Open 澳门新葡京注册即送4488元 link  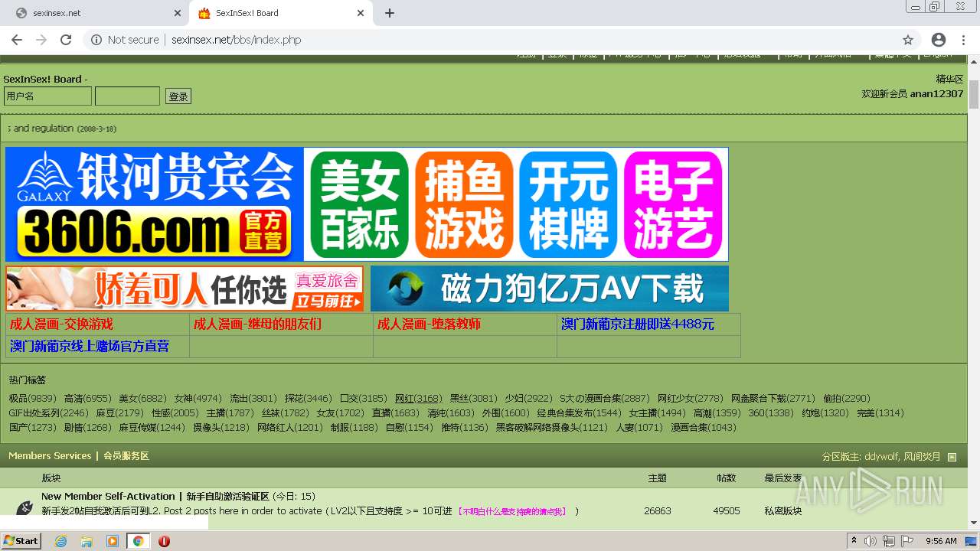[638, 324]
